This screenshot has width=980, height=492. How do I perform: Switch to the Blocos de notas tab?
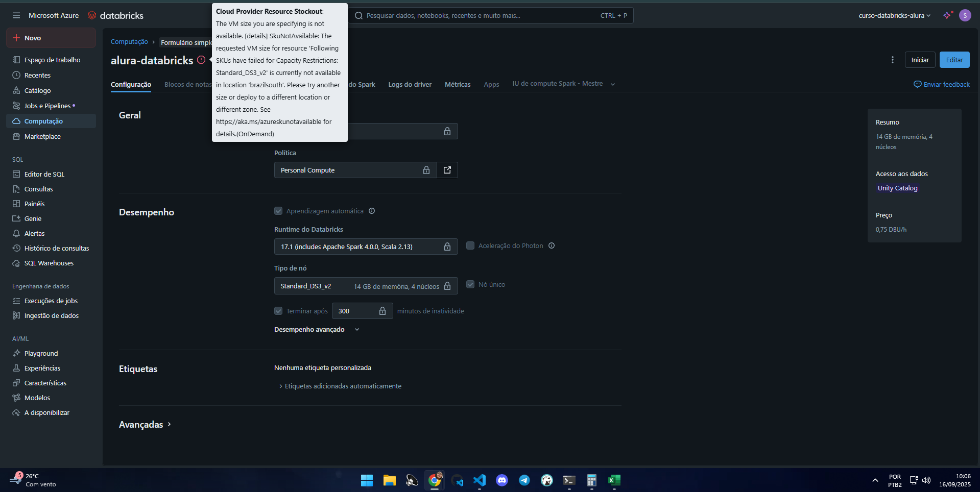click(187, 84)
